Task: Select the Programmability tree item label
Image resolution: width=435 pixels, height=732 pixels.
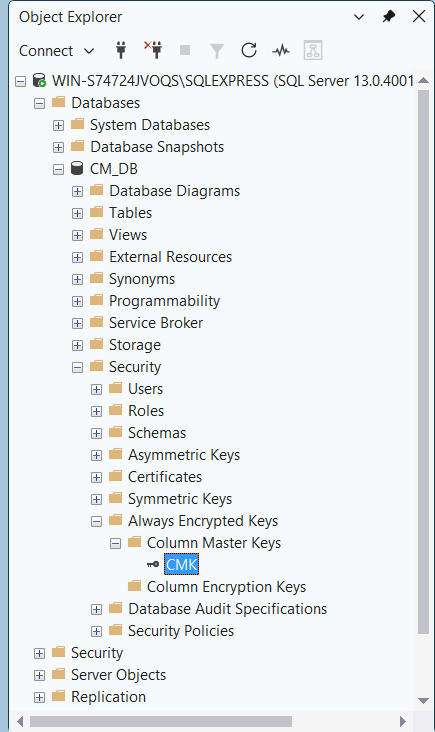Action: point(164,301)
